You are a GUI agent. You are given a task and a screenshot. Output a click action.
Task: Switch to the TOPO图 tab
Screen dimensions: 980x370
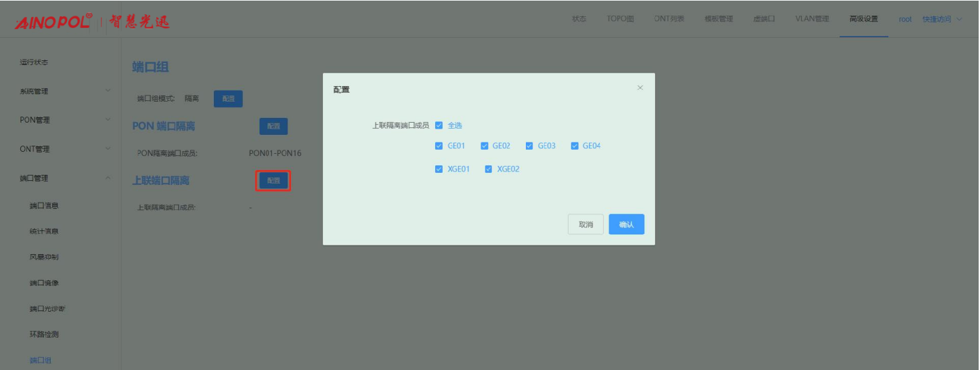(620, 19)
